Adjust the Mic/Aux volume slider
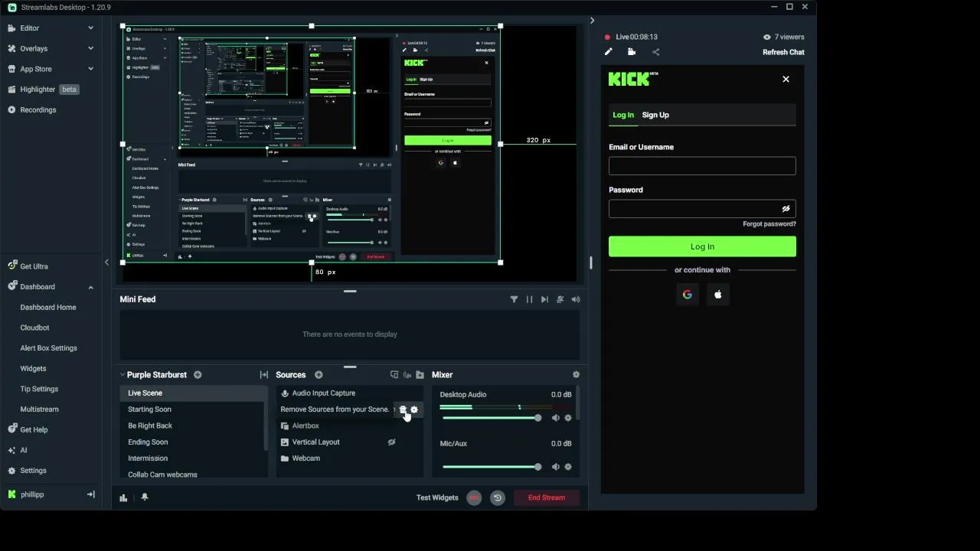 tap(492, 467)
